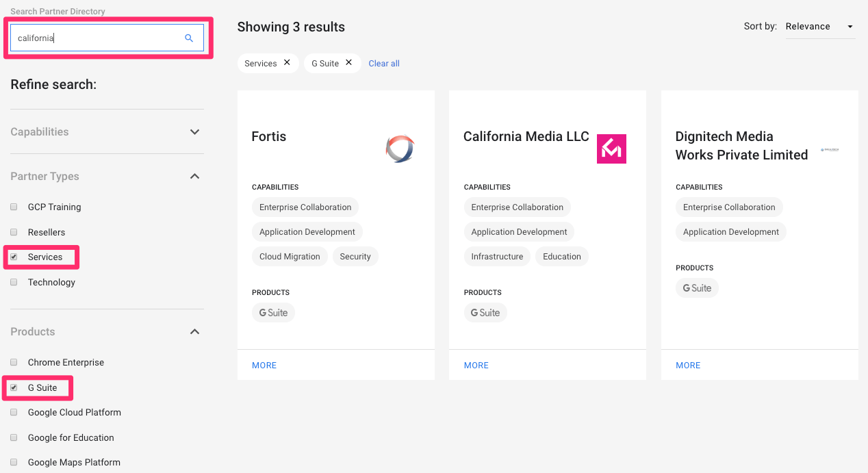Image resolution: width=868 pixels, height=473 pixels.
Task: Click California Media G Suite product chip
Action: pos(485,313)
